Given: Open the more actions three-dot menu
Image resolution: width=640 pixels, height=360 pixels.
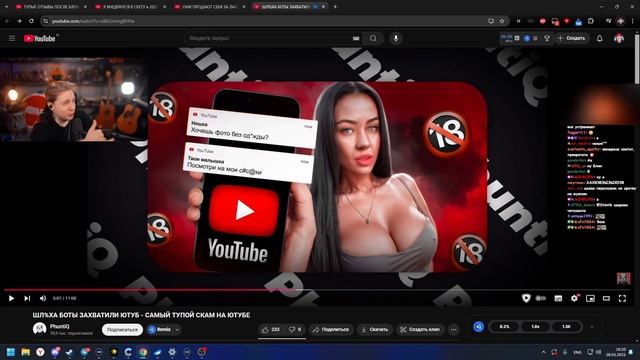Looking at the screenshot, I should click(x=453, y=329).
